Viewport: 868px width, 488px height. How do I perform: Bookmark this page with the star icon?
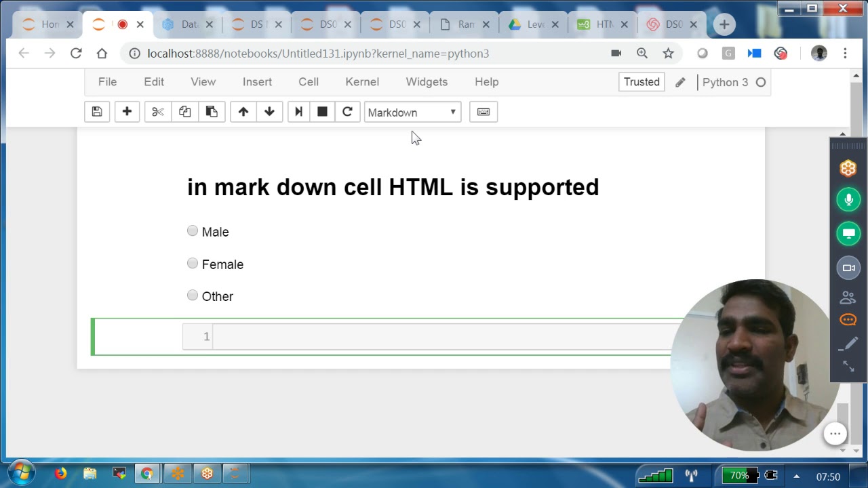[x=668, y=53]
